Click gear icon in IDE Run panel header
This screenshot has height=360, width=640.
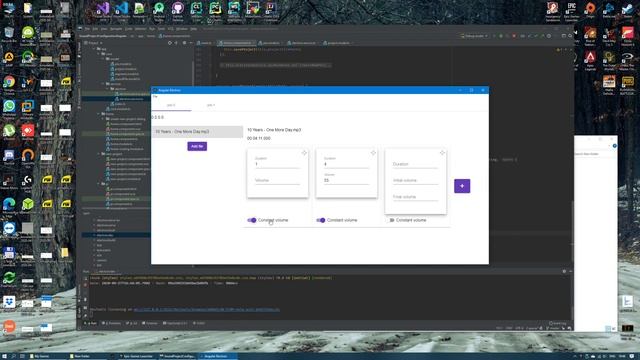pos(564,271)
